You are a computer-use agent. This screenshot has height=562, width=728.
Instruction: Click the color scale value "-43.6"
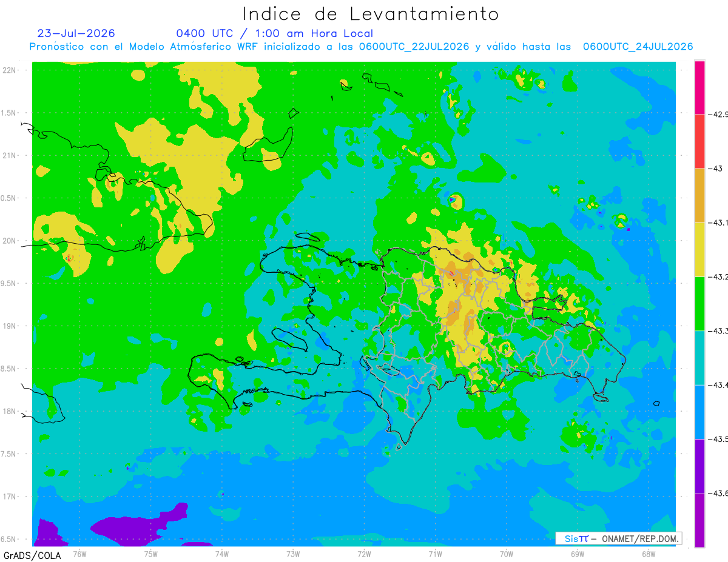coord(718,493)
